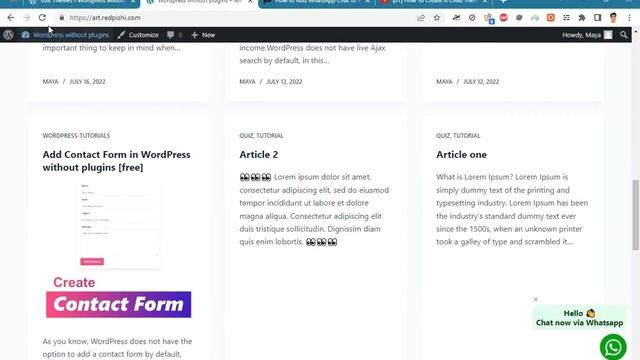640x360 pixels.
Task: Open the 'Article 2' post title
Action: pos(259,155)
